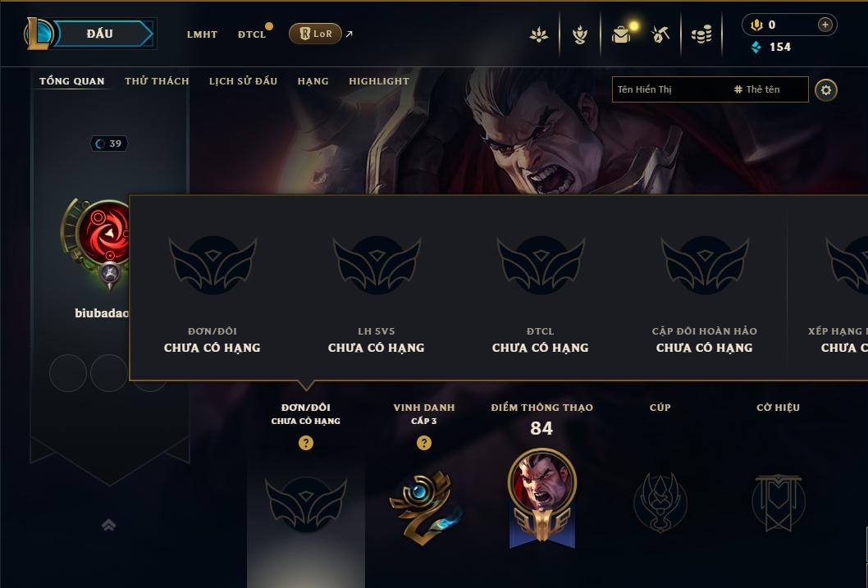Open the Store coins icon
868x588 pixels.
pyautogui.click(x=701, y=35)
